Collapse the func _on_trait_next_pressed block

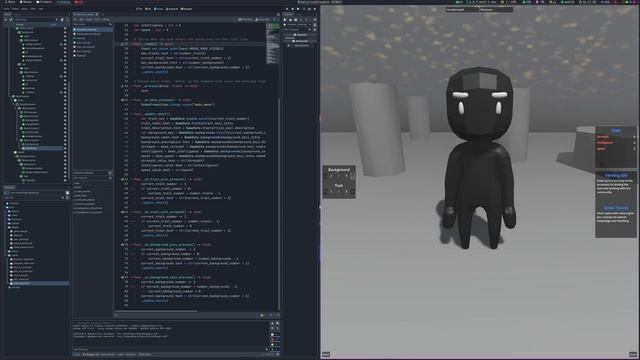(132, 212)
